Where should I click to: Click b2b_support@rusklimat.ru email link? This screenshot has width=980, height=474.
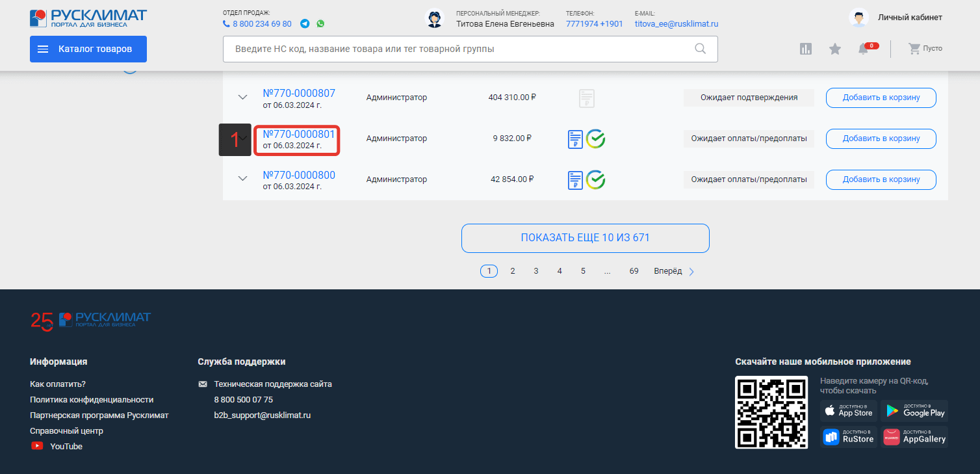263,415
